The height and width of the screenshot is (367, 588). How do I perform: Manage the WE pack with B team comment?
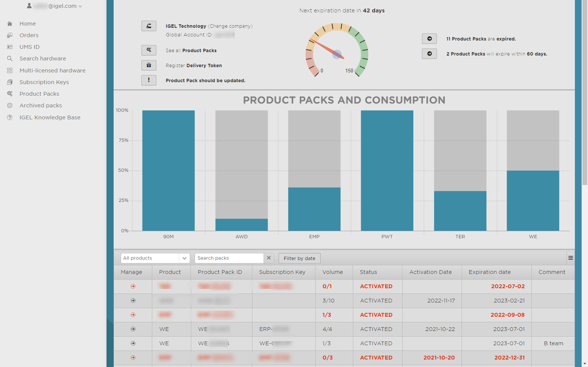[x=133, y=343]
